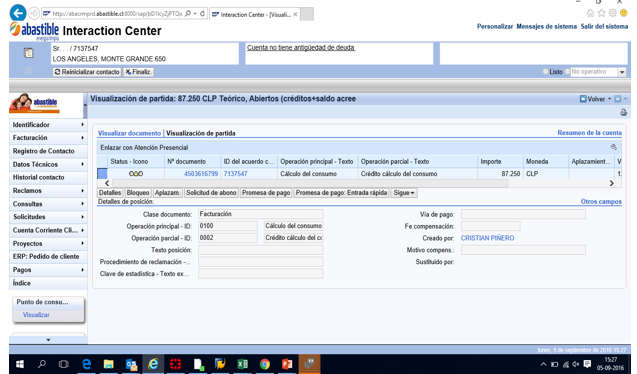
Task: Expand the Identificador menu
Action: tap(48, 125)
